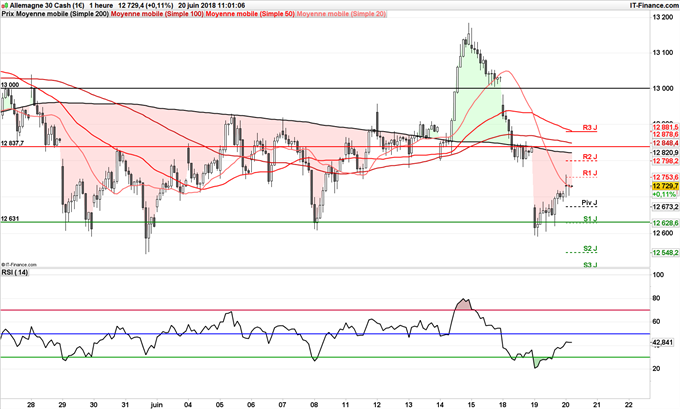Click the S2 J support label
This screenshot has width=680, height=409.
tap(590, 249)
